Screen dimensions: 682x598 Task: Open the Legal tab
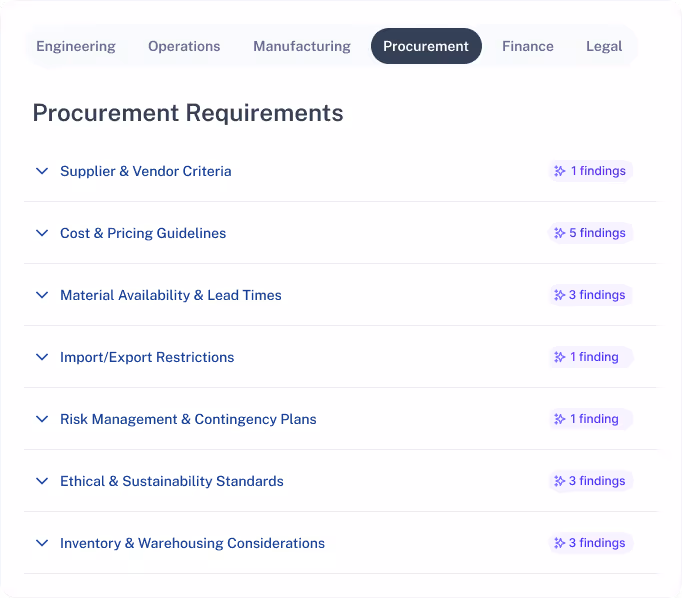604,46
